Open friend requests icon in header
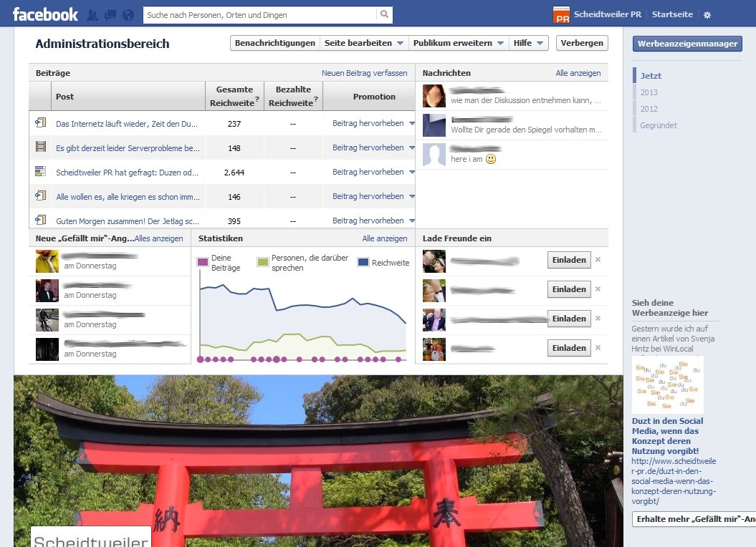This screenshot has width=756, height=547. tap(92, 15)
